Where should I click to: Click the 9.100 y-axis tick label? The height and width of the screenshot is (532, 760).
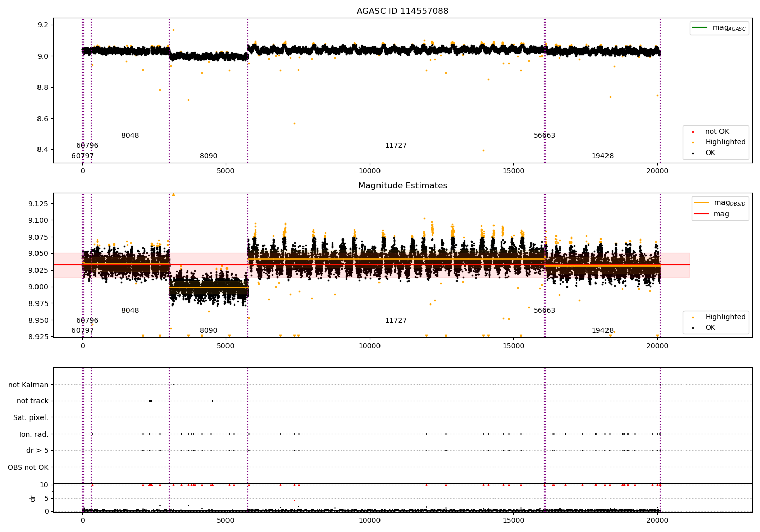tap(39, 220)
